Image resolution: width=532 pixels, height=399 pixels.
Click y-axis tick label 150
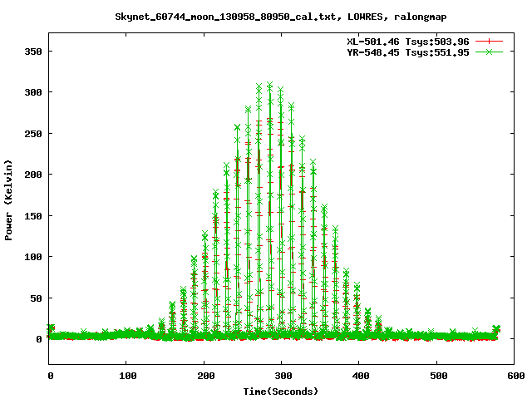pyautogui.click(x=33, y=216)
